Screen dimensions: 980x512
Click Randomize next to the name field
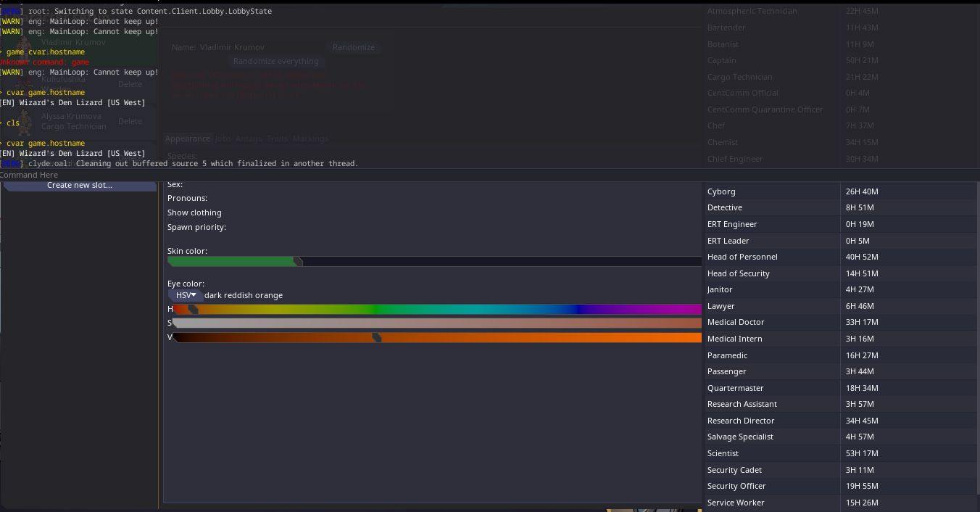pyautogui.click(x=354, y=47)
